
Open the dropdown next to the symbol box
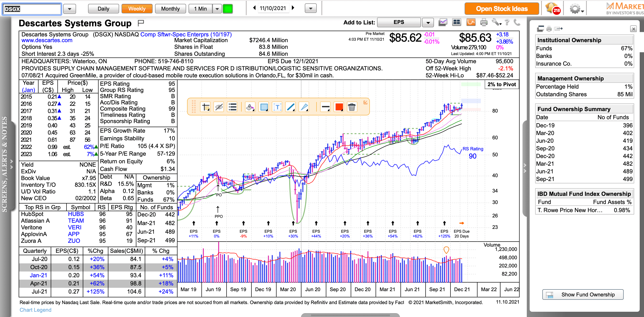(x=70, y=9)
